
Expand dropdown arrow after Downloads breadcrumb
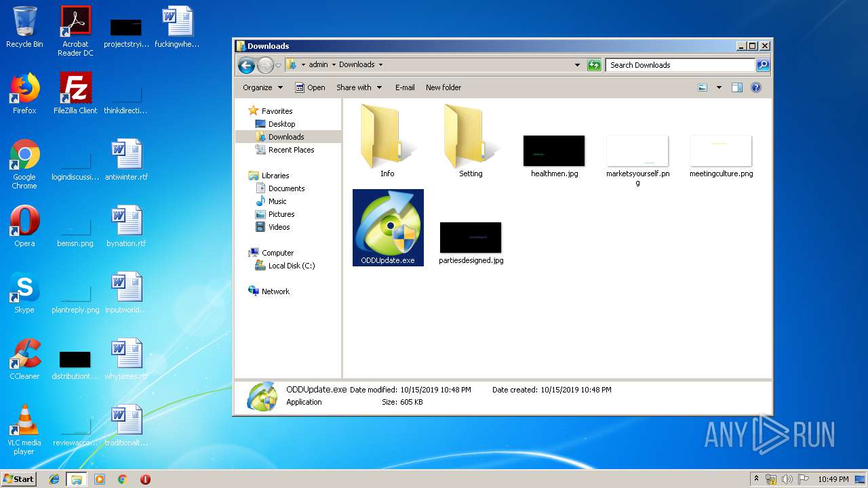[x=380, y=65]
